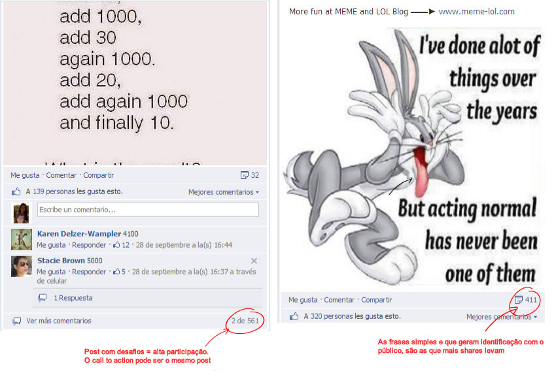Dismiss Stacie Brown's comment with the X

coord(254,261)
